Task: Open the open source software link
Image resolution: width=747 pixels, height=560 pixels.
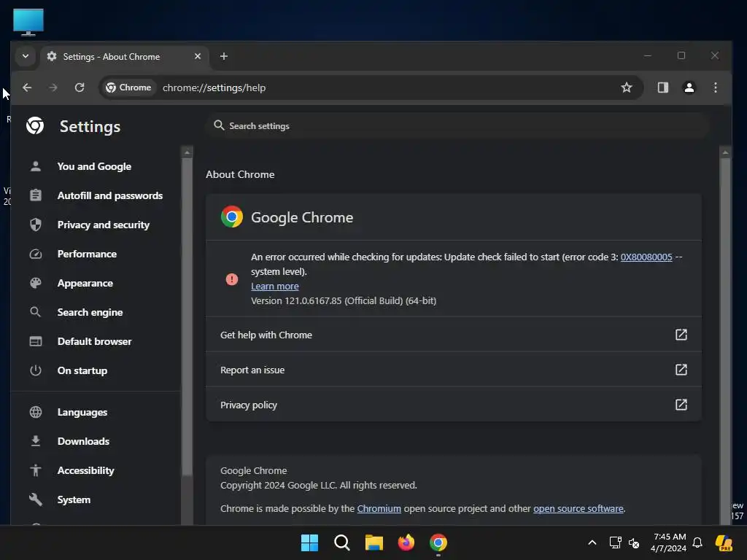Action: 578,508
